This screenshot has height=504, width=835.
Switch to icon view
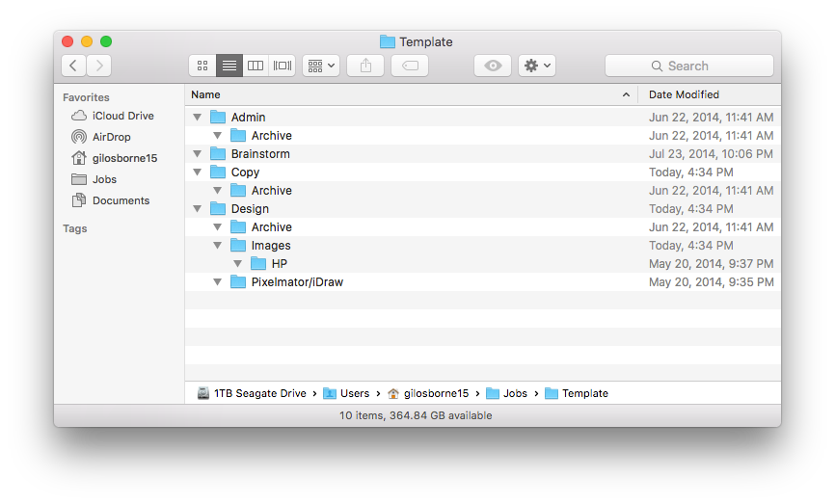[x=202, y=66]
